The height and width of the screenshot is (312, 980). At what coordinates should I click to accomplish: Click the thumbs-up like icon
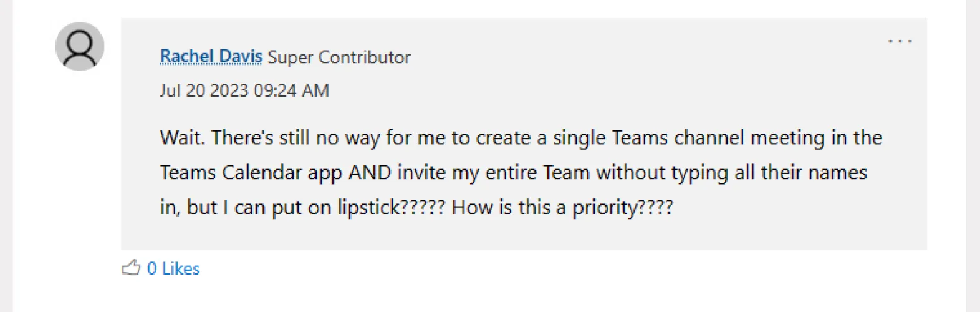131,268
